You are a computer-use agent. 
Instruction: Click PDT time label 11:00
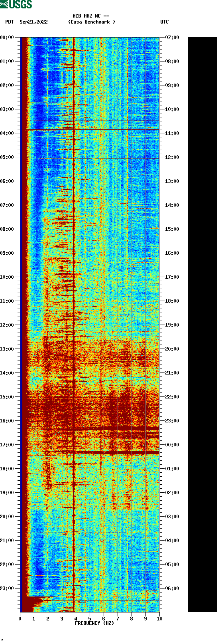[x=7, y=301]
